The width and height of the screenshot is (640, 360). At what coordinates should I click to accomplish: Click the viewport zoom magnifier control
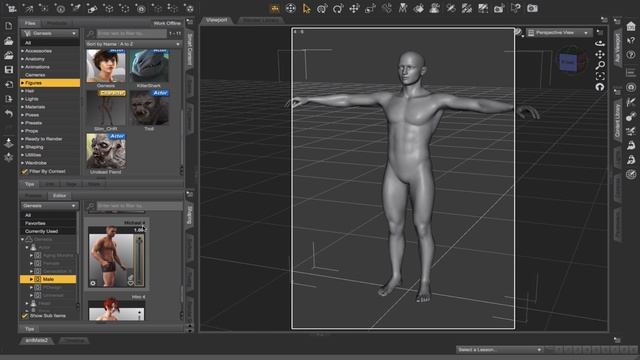click(600, 65)
